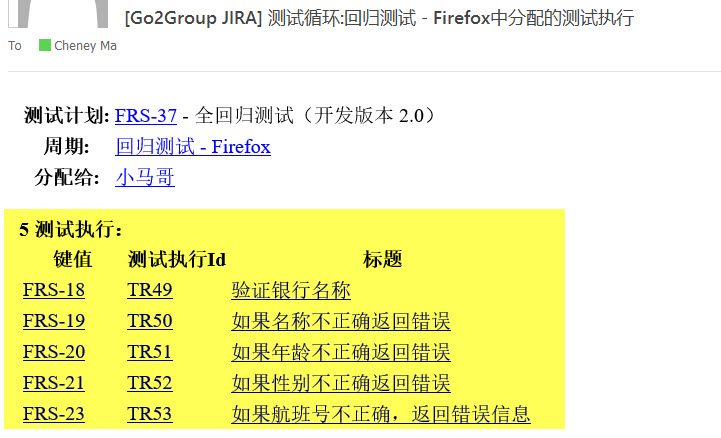Open issue key FRS-20
The width and height of the screenshot is (721, 438).
tap(54, 352)
